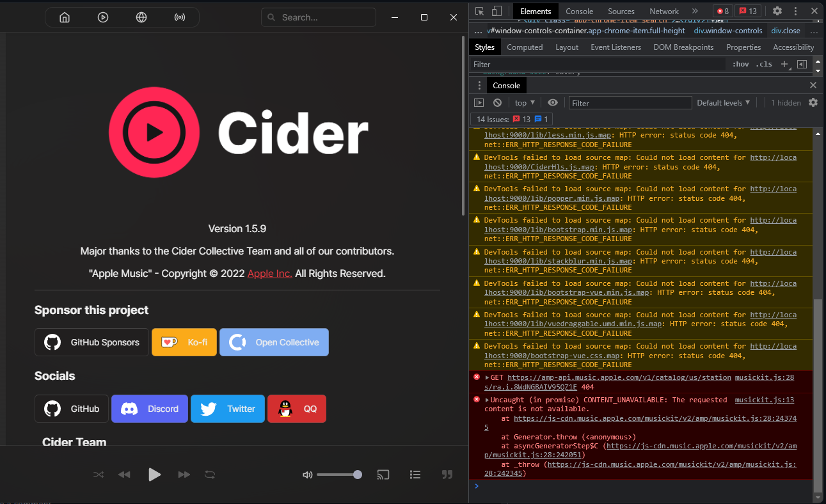Expand more DevTools tabs chevron
The image size is (826, 504).
(695, 11)
